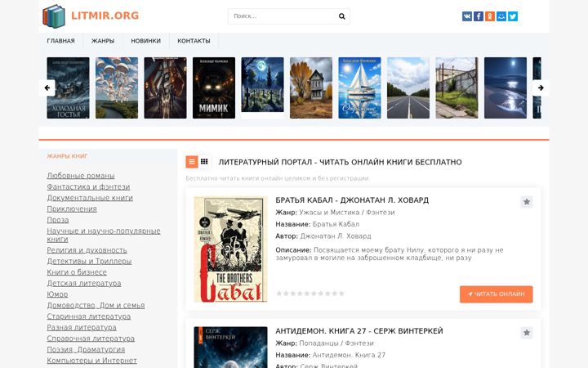Open Домоводство, Дом и семья link
This screenshot has height=368, width=588.
96,305
